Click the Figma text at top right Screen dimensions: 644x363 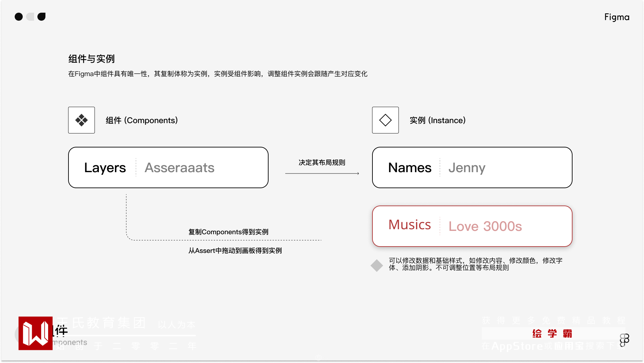point(617,17)
